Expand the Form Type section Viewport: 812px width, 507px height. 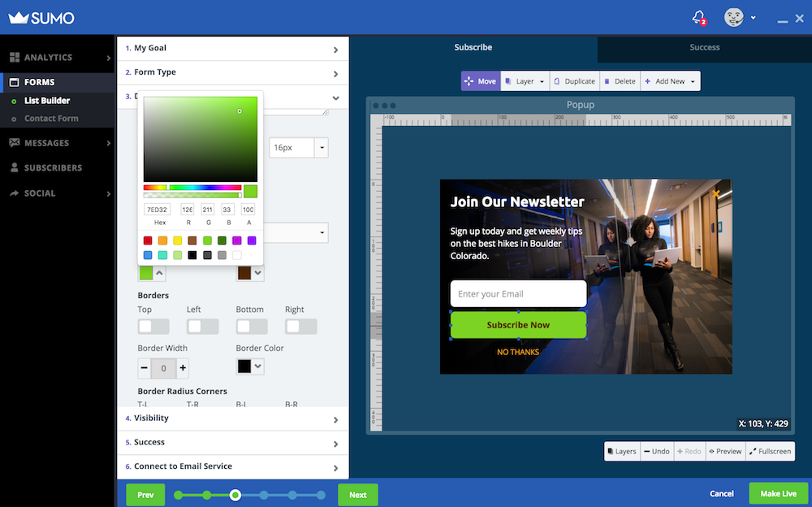tap(232, 72)
